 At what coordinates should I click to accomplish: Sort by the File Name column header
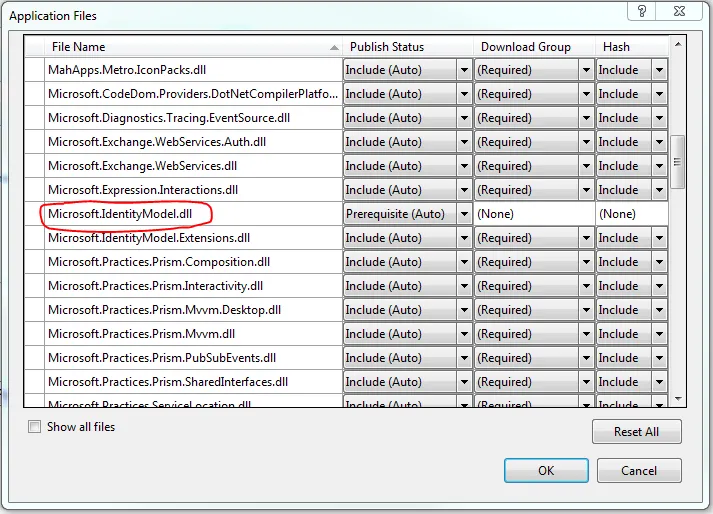point(193,46)
